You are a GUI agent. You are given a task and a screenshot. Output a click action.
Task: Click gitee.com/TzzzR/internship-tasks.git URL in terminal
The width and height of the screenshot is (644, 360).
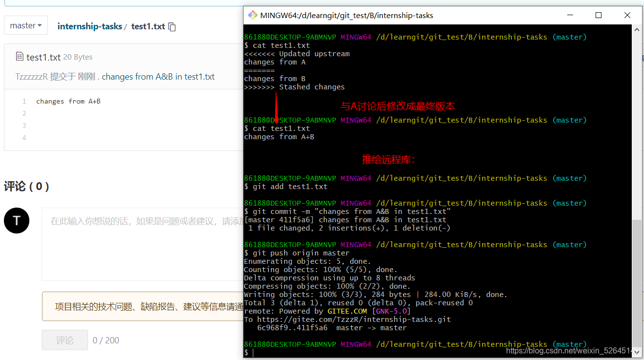(354, 319)
